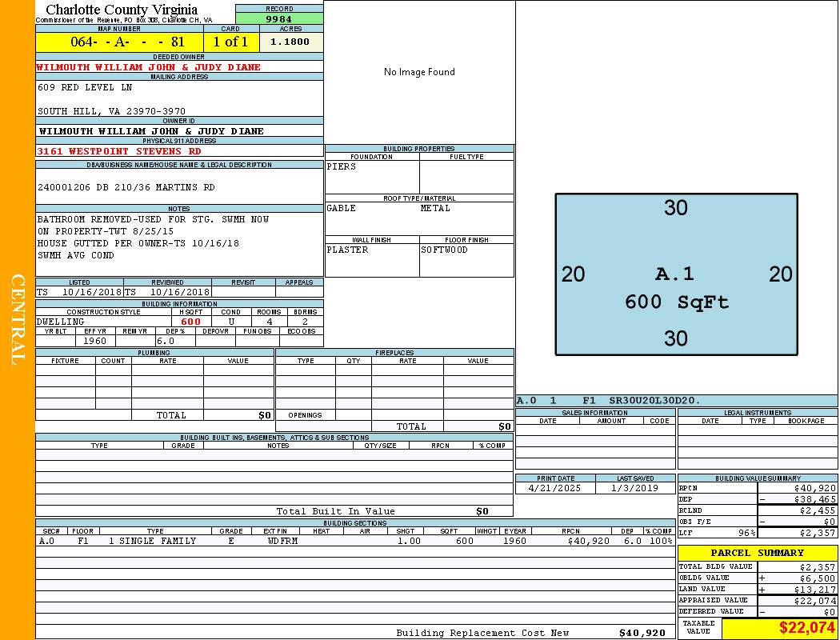Select the legal description DB 210/36 Martins Rd
The height and width of the screenshot is (640, 840).
(x=126, y=187)
